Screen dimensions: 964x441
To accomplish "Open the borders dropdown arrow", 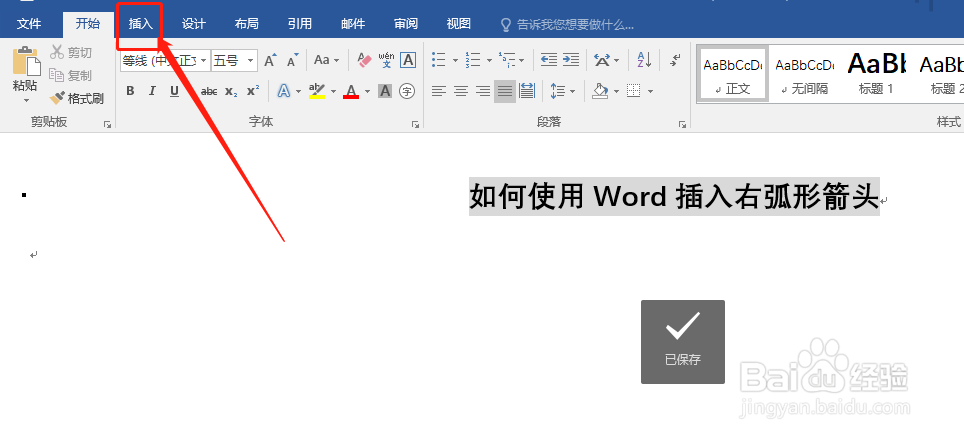I will coord(650,92).
